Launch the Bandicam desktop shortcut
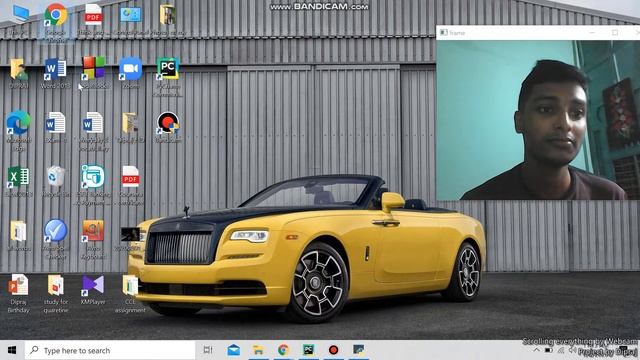 tap(168, 127)
